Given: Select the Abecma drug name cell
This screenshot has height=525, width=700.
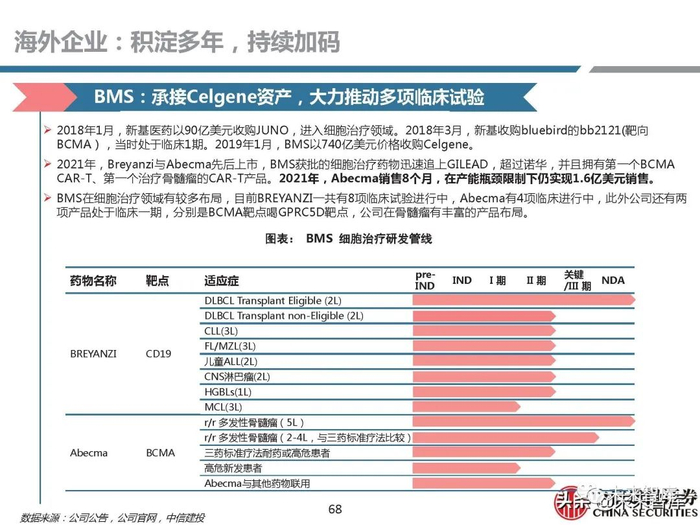Looking at the screenshot, I should point(89,453).
